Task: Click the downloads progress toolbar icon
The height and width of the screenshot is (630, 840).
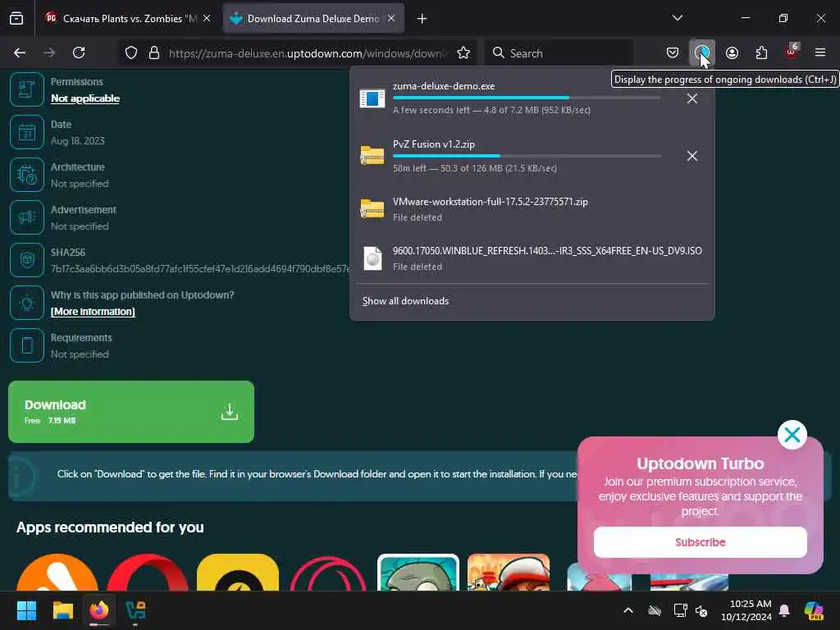Action: [702, 52]
